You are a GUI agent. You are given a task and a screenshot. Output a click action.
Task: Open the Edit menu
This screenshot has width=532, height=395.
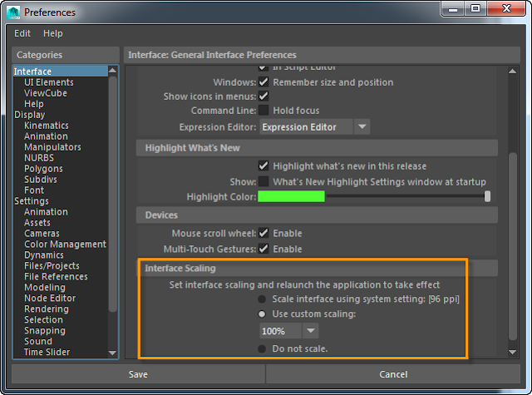(22, 33)
